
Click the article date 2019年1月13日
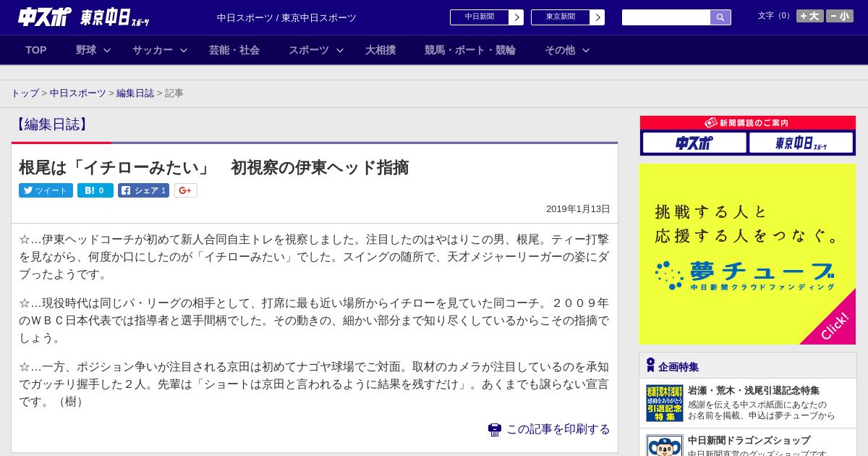coord(578,208)
